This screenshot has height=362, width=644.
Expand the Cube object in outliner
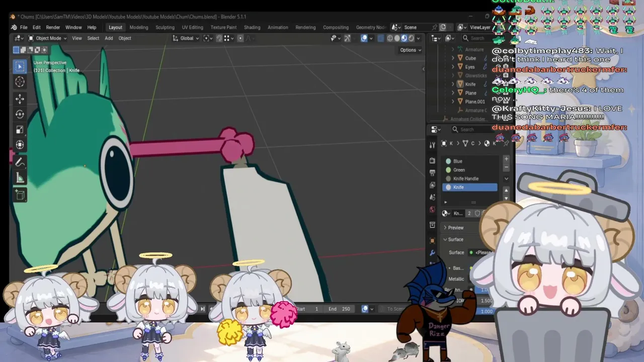click(x=453, y=58)
